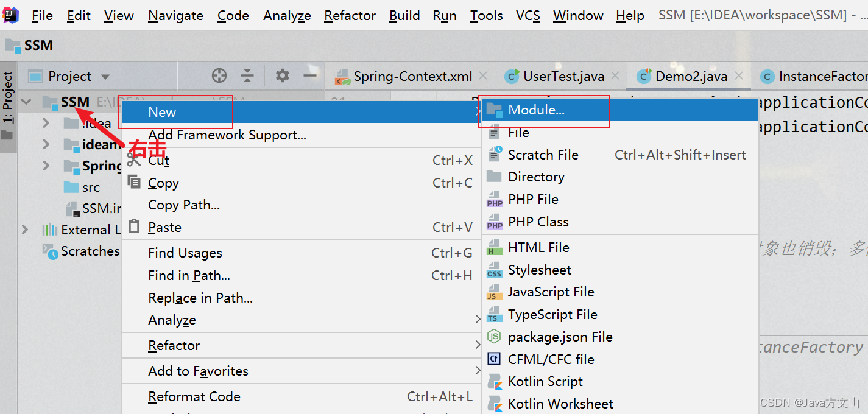The width and height of the screenshot is (868, 414).
Task: Click the Collapse All icon in Project panel
Action: (247, 75)
